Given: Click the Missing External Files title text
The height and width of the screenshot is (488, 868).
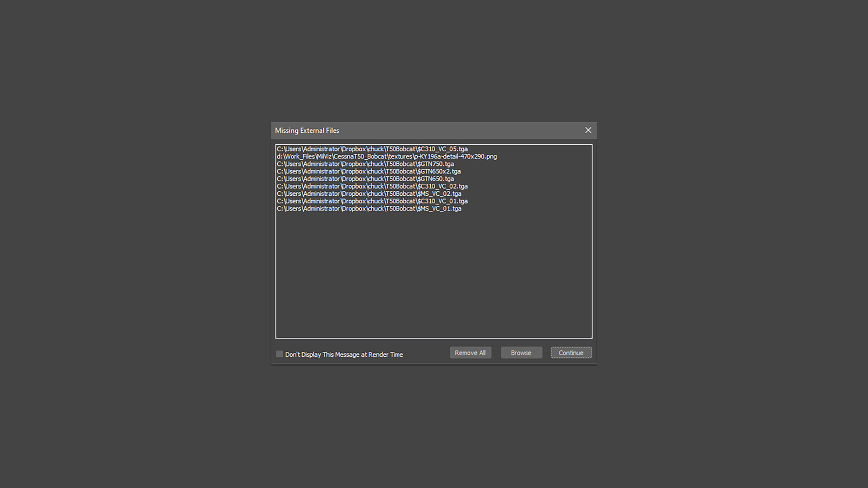Looking at the screenshot, I should click(x=307, y=131).
